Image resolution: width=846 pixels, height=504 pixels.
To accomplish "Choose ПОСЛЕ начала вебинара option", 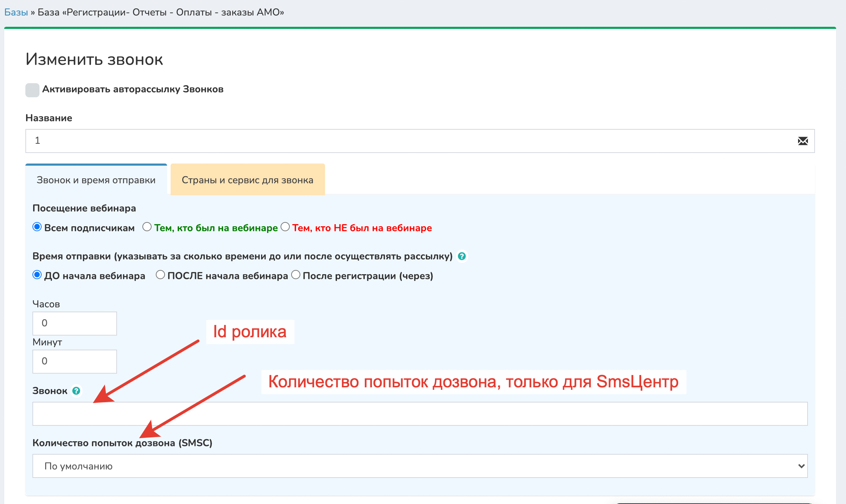I will coord(160,275).
